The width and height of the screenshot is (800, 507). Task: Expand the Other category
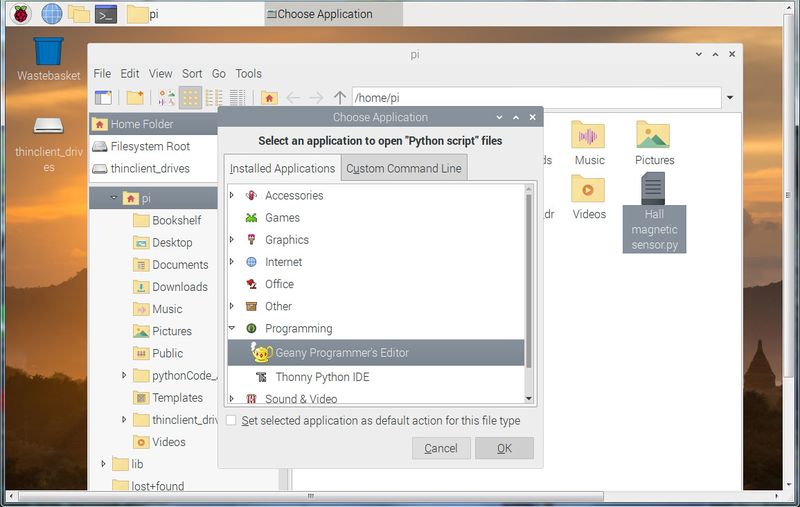[x=232, y=306]
